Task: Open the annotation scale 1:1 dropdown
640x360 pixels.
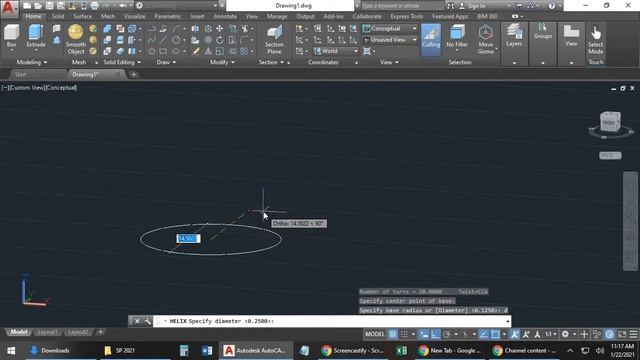Action: click(551, 334)
